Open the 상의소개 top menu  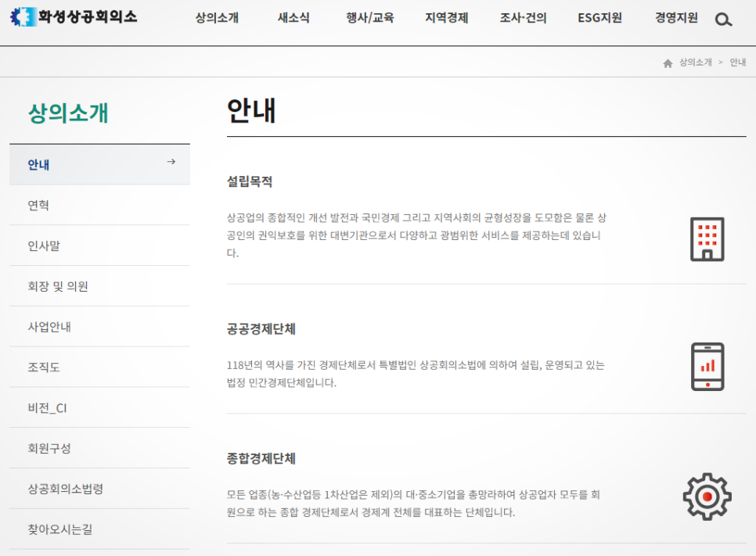(217, 18)
